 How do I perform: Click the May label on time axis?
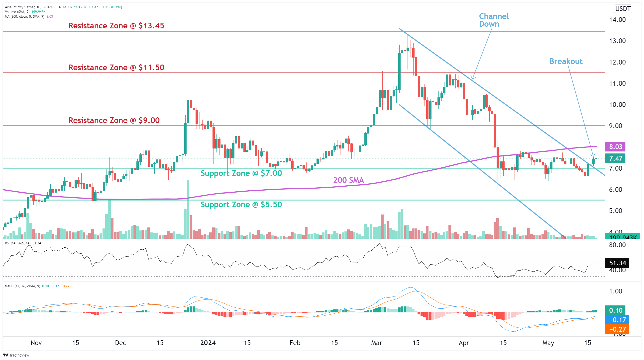tap(548, 343)
